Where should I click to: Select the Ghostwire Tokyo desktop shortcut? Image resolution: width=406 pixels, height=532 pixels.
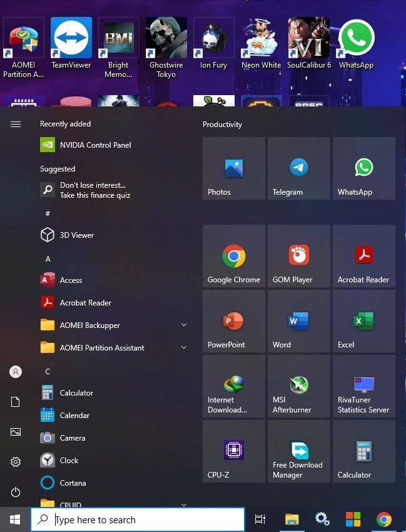tap(166, 48)
